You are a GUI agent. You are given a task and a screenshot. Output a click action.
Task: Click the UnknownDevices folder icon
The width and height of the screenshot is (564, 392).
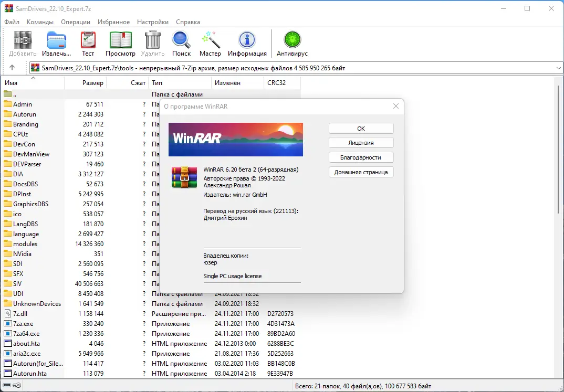coord(8,304)
